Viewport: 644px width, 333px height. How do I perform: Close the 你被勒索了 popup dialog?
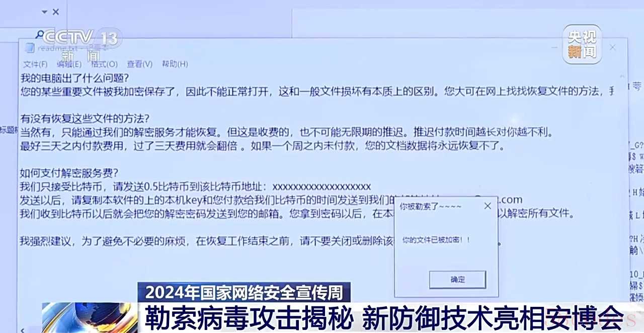487,206
